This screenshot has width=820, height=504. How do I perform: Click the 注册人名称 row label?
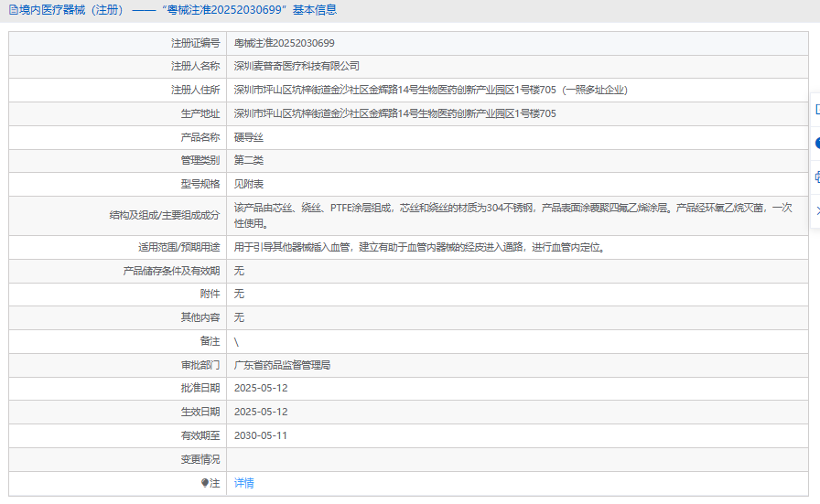[x=196, y=66]
